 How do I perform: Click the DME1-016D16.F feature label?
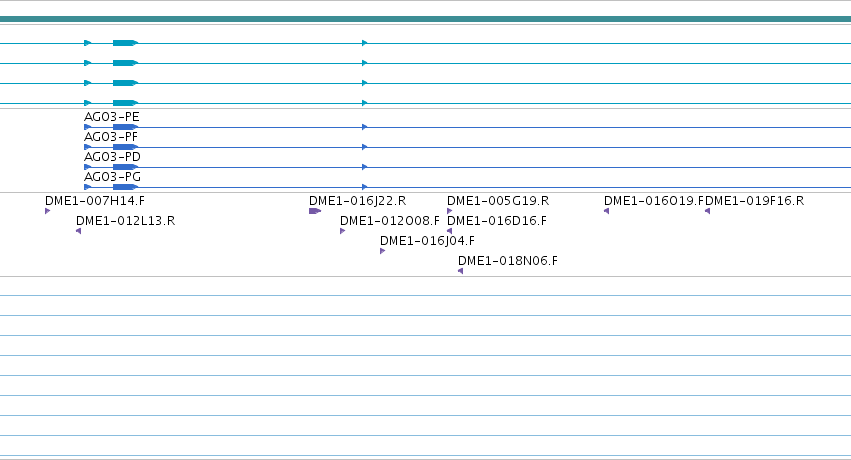click(x=497, y=221)
